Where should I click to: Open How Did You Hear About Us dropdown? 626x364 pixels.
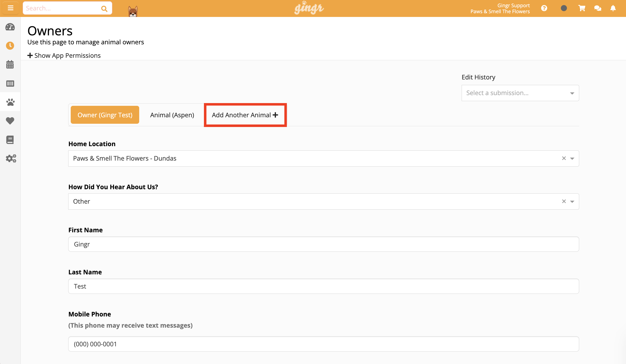coord(324,201)
